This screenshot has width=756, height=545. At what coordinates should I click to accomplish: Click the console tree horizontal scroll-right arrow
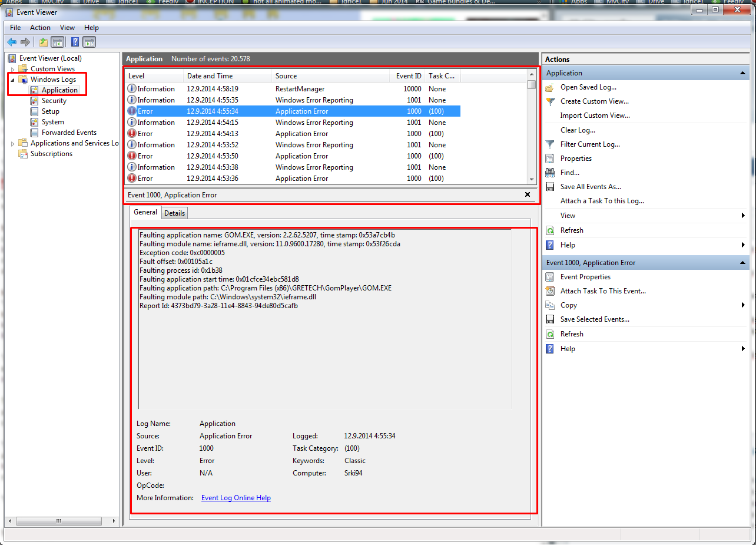point(114,521)
